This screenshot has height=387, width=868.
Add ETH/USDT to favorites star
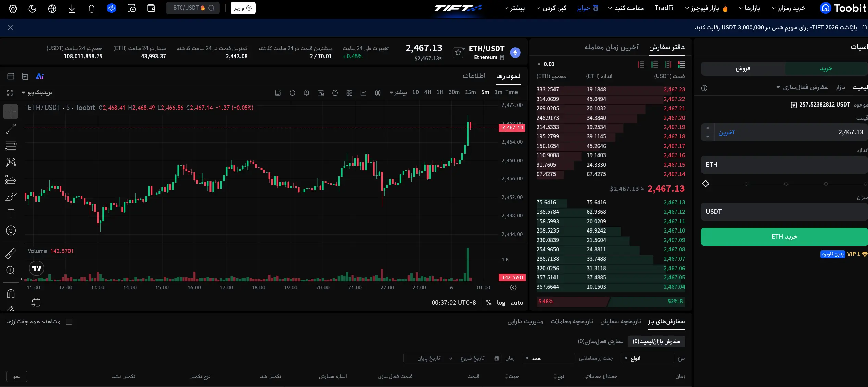click(458, 52)
